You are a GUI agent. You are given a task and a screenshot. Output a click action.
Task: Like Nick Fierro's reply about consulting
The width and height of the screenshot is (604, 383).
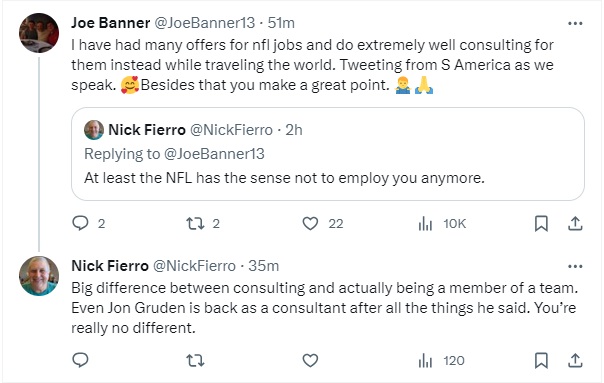point(310,361)
